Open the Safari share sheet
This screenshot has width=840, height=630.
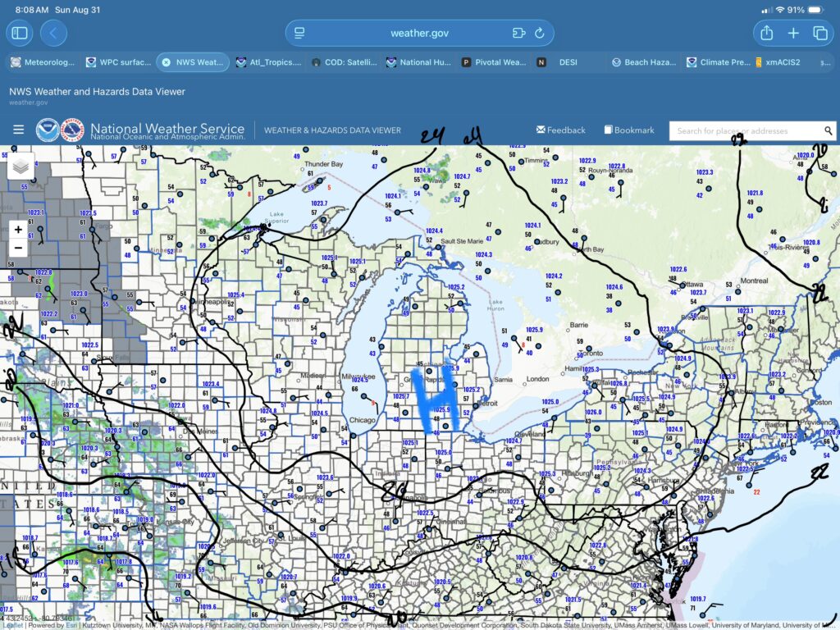tap(766, 33)
